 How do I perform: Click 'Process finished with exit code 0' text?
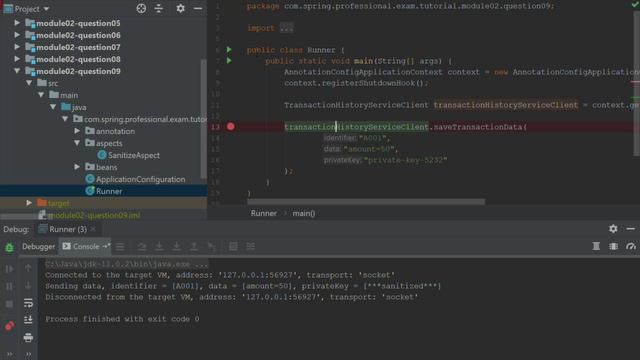[122, 319]
